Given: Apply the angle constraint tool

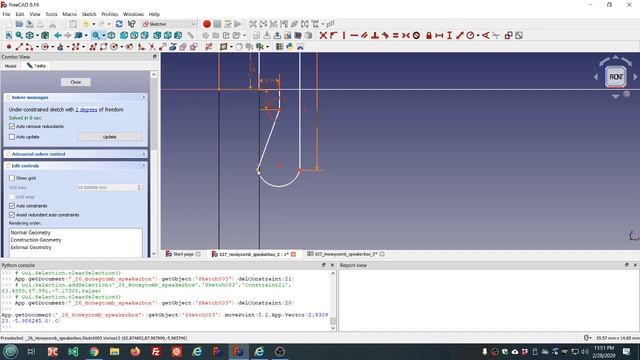Looking at the screenshot, I should 485,36.
